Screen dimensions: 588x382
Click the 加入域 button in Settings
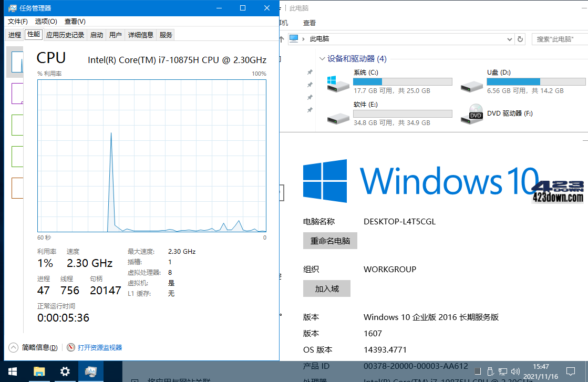click(327, 288)
